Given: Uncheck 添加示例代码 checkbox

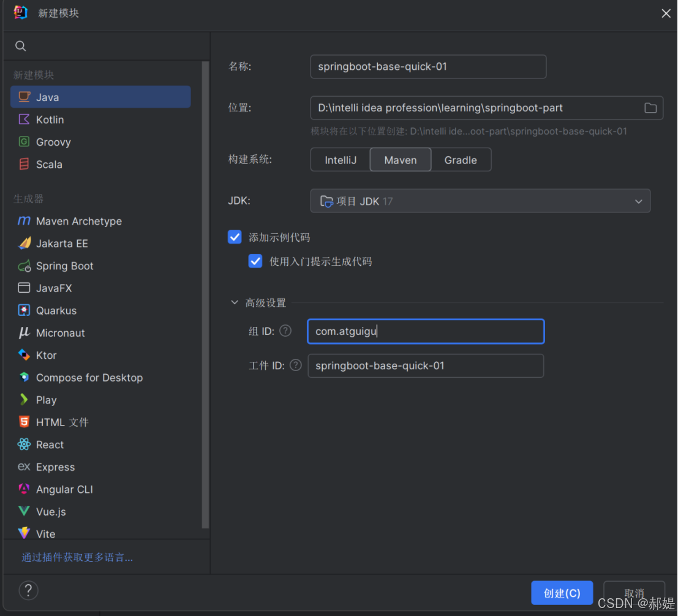Looking at the screenshot, I should [x=235, y=237].
